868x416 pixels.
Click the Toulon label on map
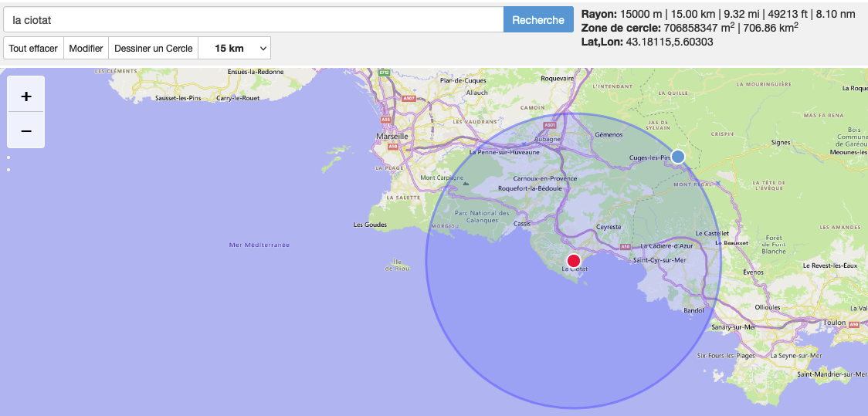pyautogui.click(x=834, y=323)
